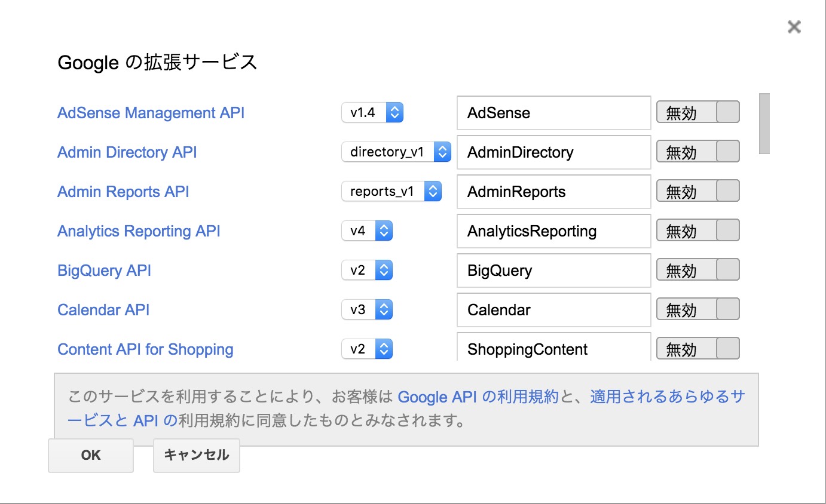Image resolution: width=826 pixels, height=504 pixels.
Task: Click the Google の拡張サービス dialog title
Action: pos(157,62)
